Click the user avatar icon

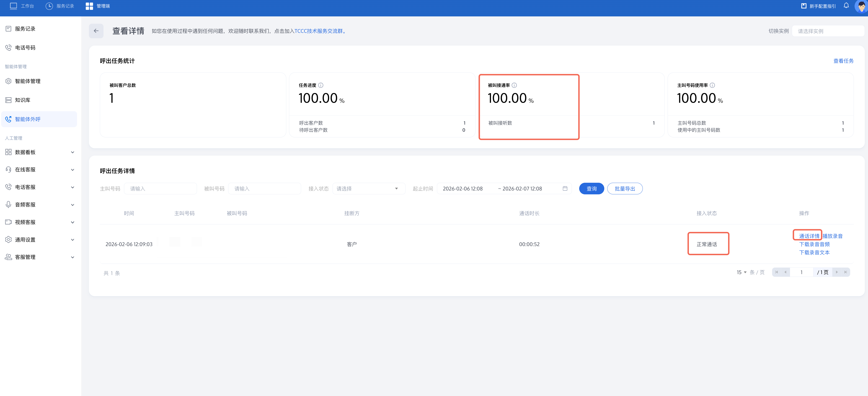[x=861, y=6]
